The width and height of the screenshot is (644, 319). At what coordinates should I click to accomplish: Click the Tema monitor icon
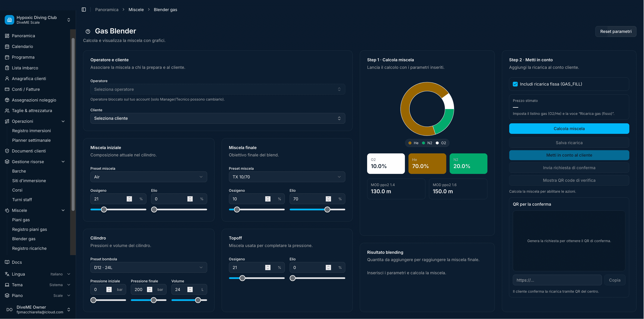[x=7, y=285]
